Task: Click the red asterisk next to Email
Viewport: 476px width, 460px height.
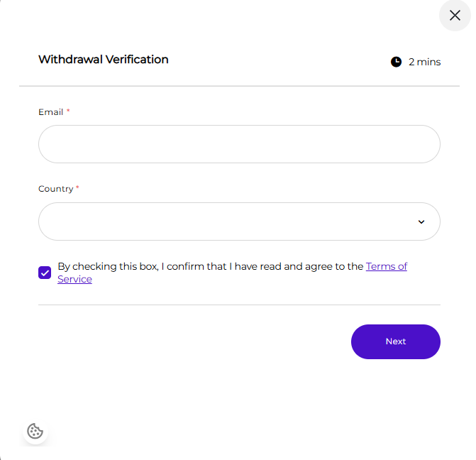Action: [x=68, y=111]
